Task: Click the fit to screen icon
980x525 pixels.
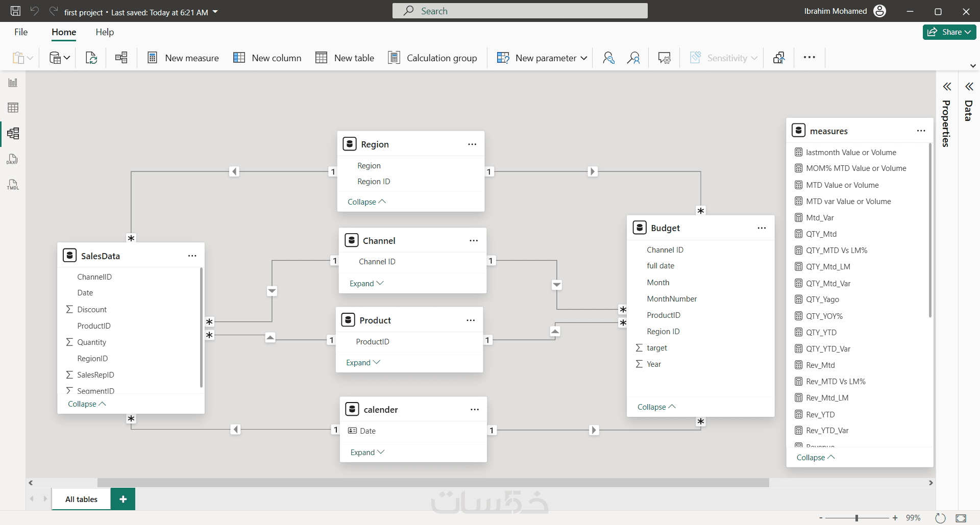Action: (961, 518)
